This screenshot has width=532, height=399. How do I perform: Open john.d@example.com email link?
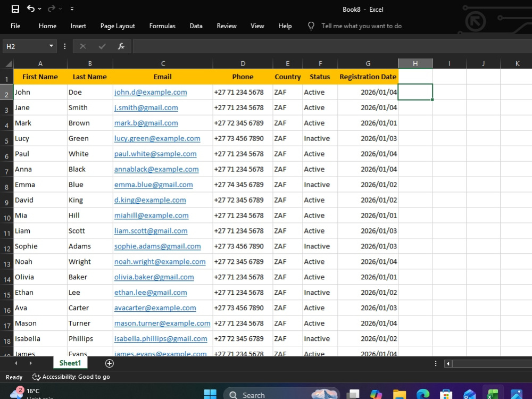(x=151, y=92)
